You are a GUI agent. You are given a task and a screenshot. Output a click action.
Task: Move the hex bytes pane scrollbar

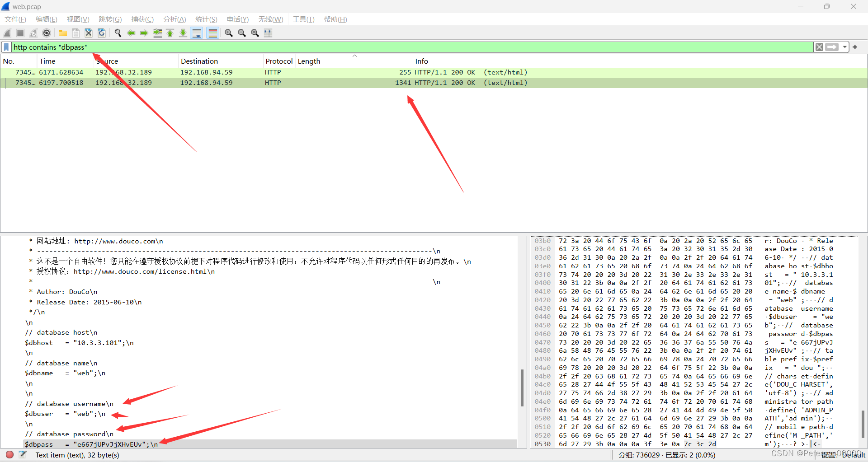click(863, 424)
